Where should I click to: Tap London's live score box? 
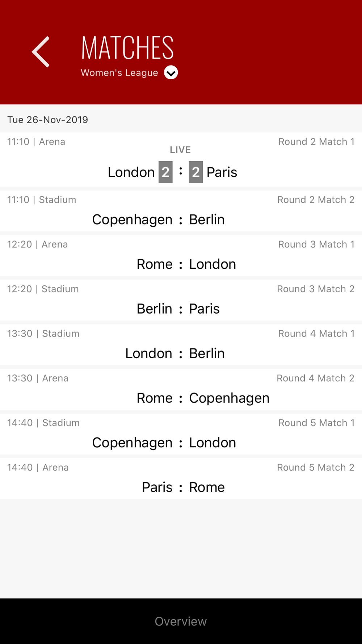coord(165,172)
